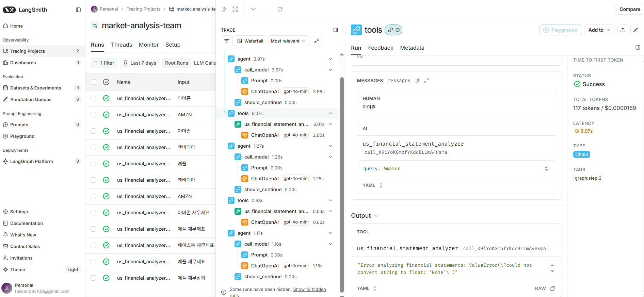Check the 페이스북 재무제표 row checkbox
The height and width of the screenshot is (297, 644).
point(93,245)
